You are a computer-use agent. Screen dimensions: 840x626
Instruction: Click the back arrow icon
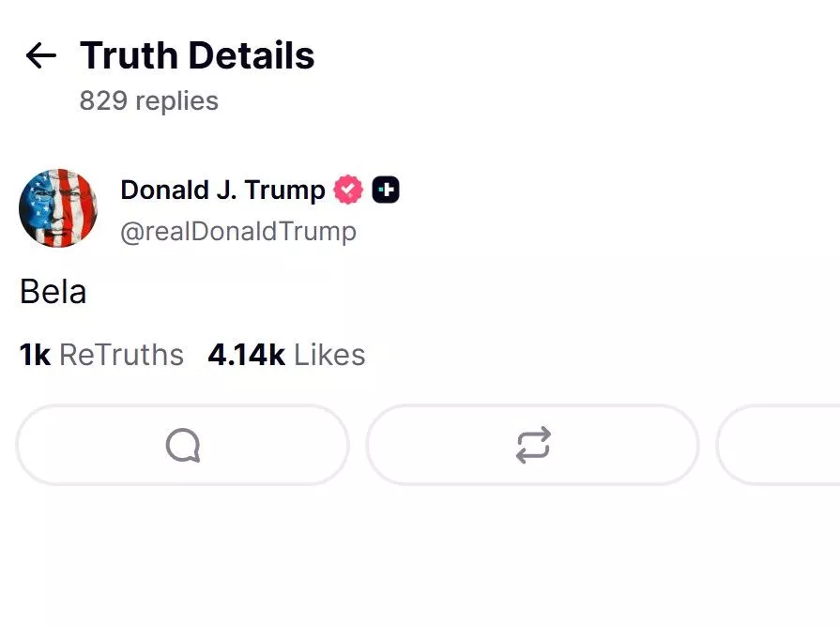coord(40,55)
